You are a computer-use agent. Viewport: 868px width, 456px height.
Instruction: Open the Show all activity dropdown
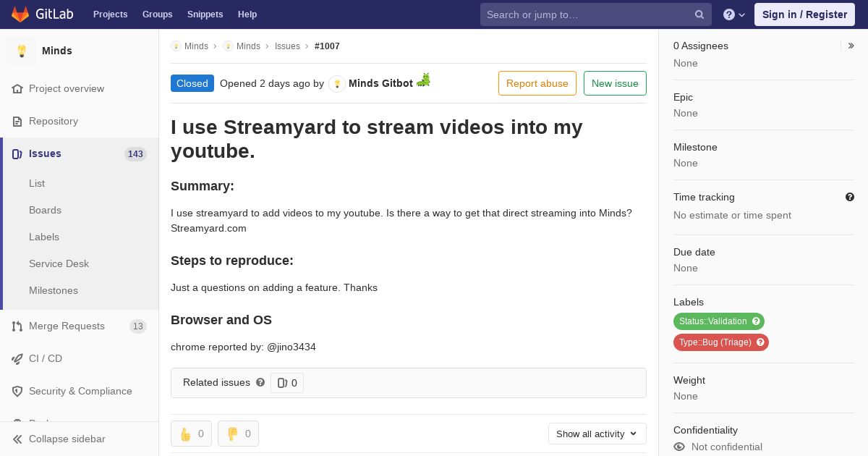point(597,434)
